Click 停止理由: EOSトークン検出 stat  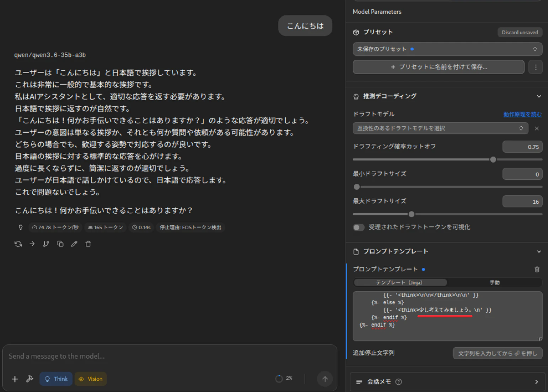click(190, 227)
